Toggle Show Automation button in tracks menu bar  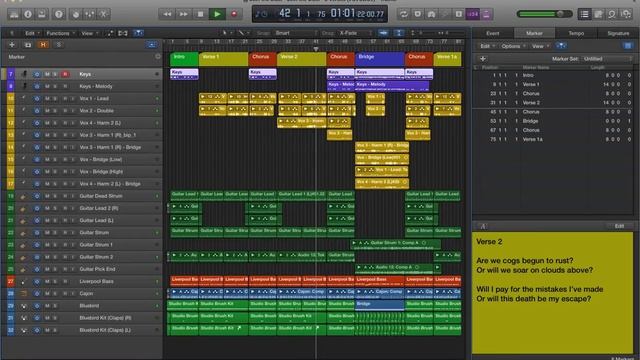110,33
